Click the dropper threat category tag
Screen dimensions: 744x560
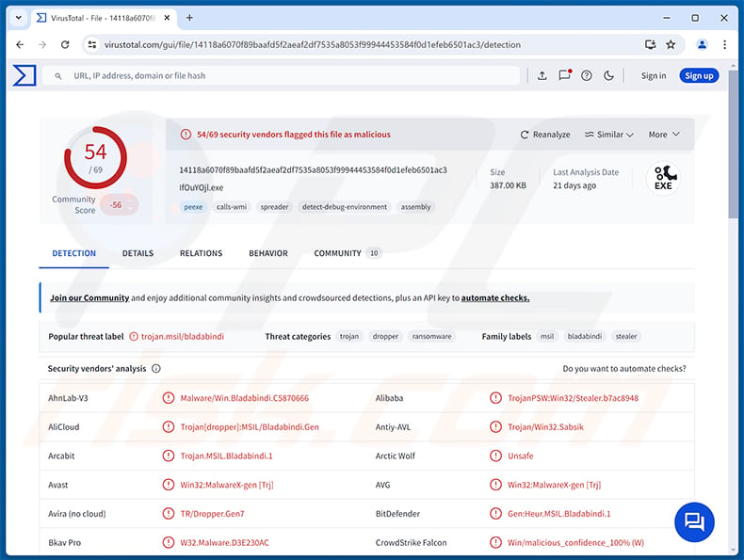coord(385,336)
